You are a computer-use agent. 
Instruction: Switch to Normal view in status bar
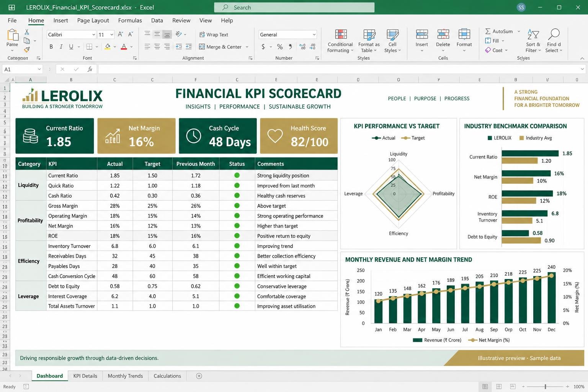(485, 387)
